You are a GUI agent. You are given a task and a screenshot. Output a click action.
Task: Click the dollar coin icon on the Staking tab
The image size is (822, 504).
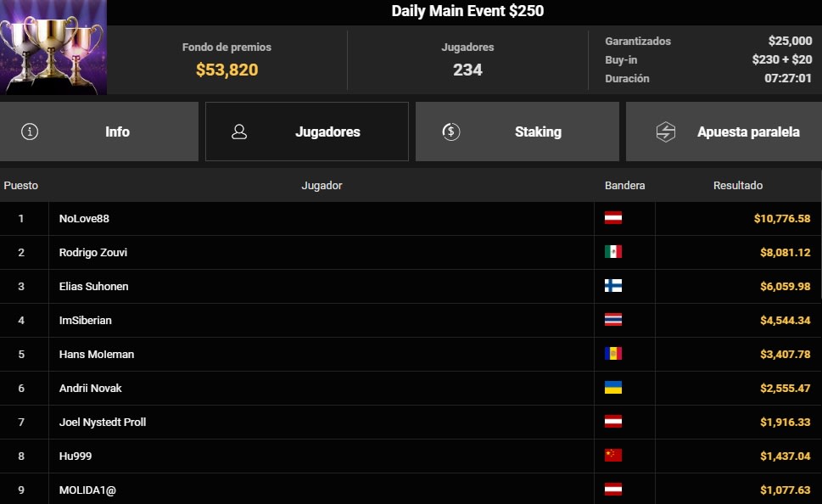[x=450, y=132]
